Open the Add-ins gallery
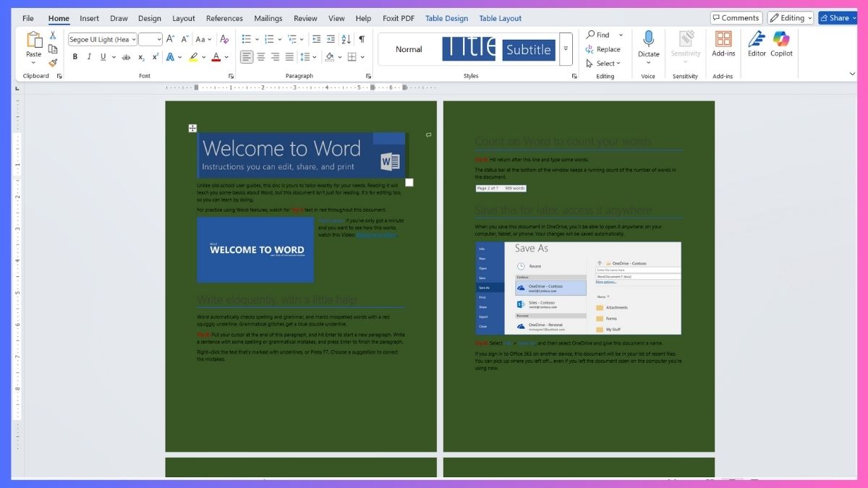868x488 pixels. click(x=723, y=43)
